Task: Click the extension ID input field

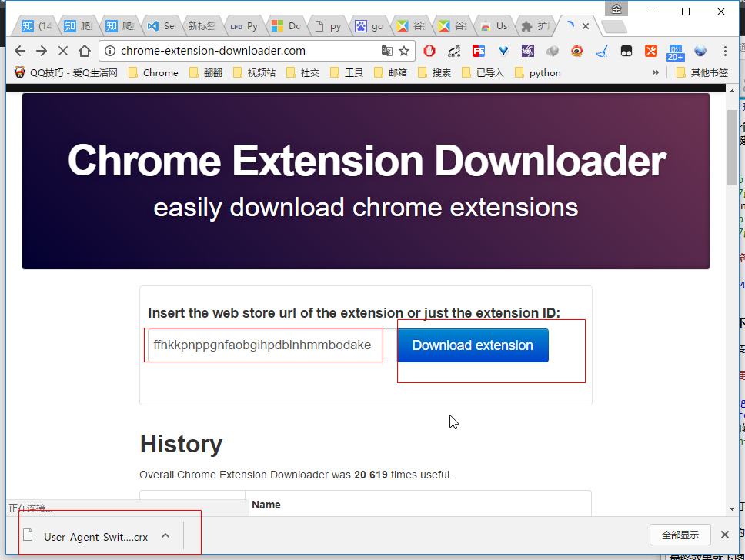Action: [x=263, y=345]
